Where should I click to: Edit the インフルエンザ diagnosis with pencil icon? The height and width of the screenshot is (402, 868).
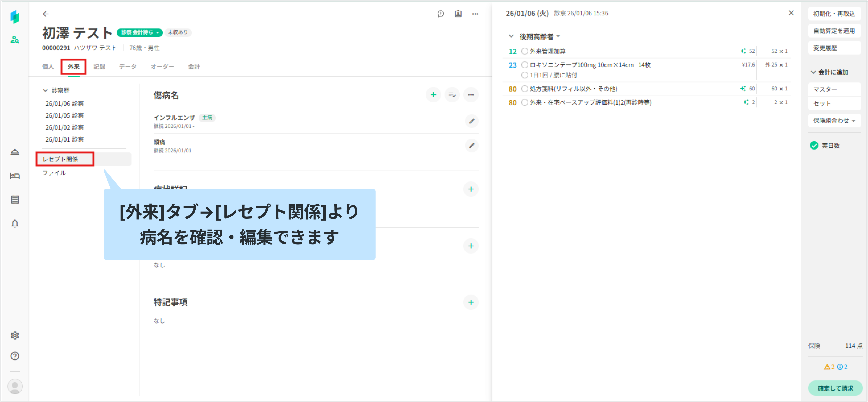(x=471, y=121)
